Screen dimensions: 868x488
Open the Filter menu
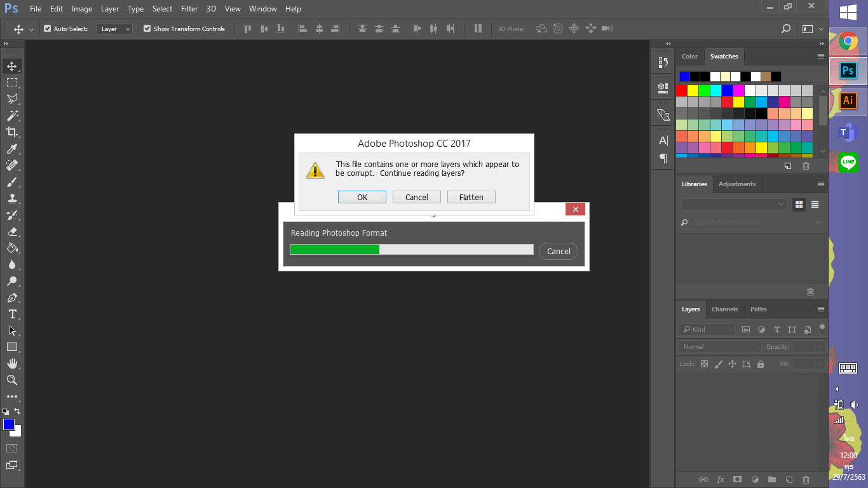pos(189,9)
